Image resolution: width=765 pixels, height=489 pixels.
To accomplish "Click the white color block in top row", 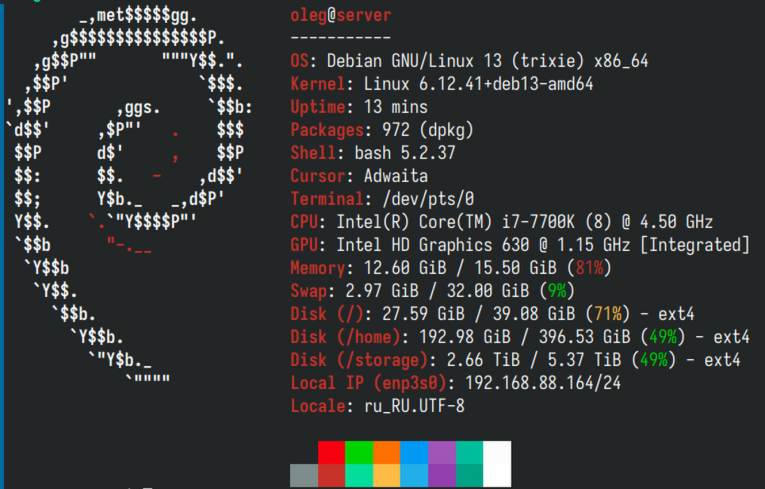I will pos(497,452).
